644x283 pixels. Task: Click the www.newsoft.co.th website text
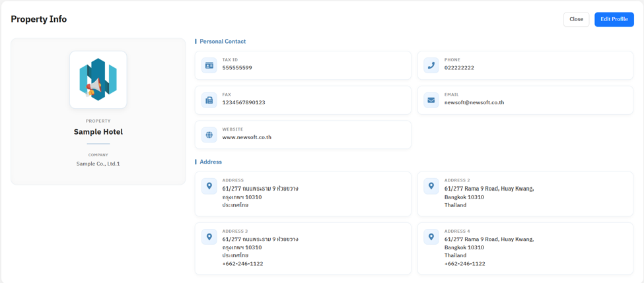[247, 137]
